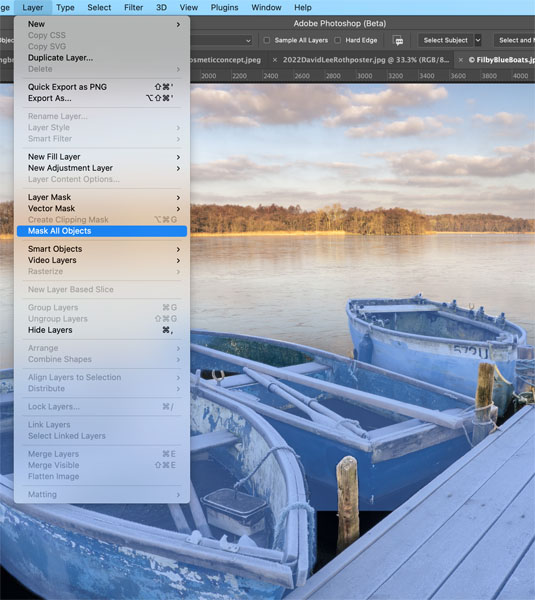
Task: Open the Filter menu
Action: coord(133,7)
